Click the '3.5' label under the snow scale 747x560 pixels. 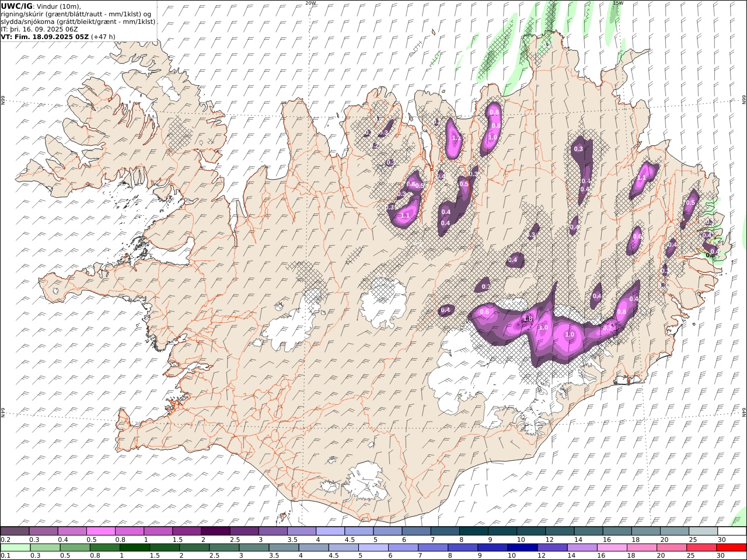[x=292, y=540]
